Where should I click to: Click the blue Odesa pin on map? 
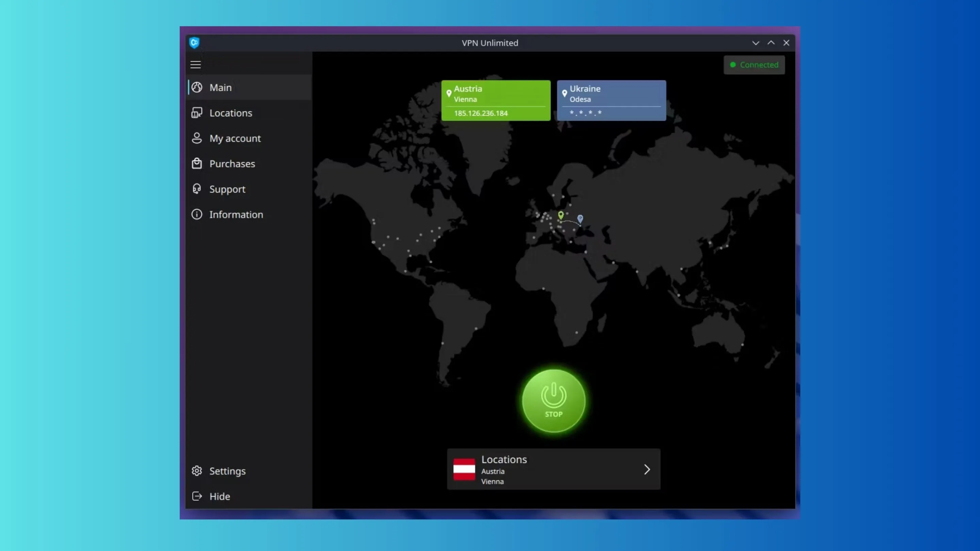(580, 219)
